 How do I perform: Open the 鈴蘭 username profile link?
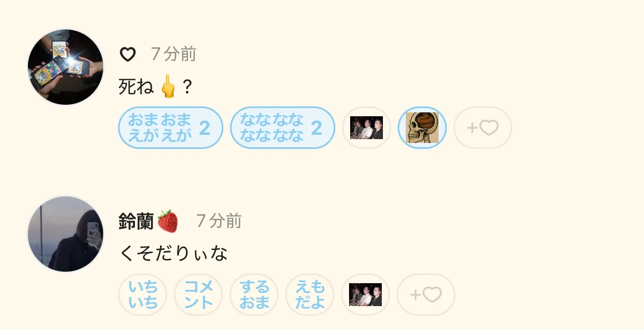pyautogui.click(x=136, y=221)
